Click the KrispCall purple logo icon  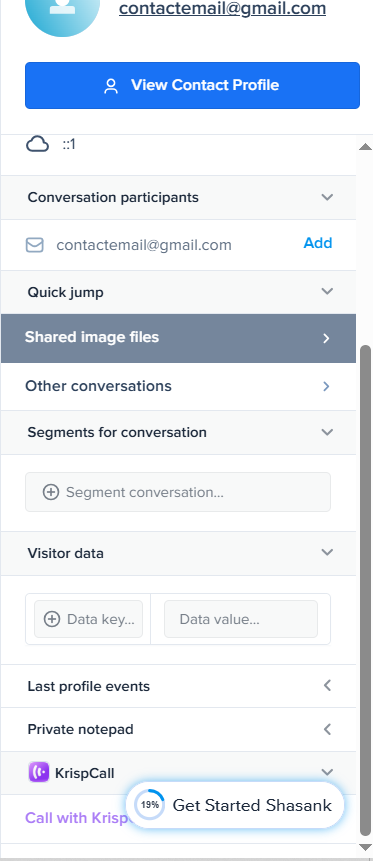click(x=39, y=773)
